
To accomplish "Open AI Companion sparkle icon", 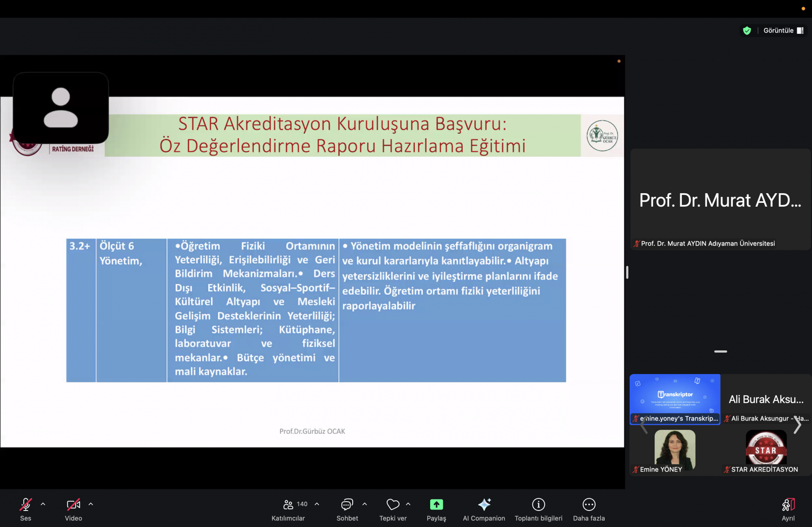I will click(x=484, y=505).
